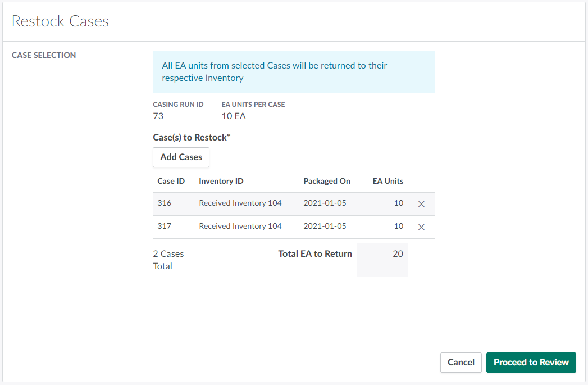Remove case 316 using its X icon
Viewport: 588px width, 385px height.
(x=421, y=204)
